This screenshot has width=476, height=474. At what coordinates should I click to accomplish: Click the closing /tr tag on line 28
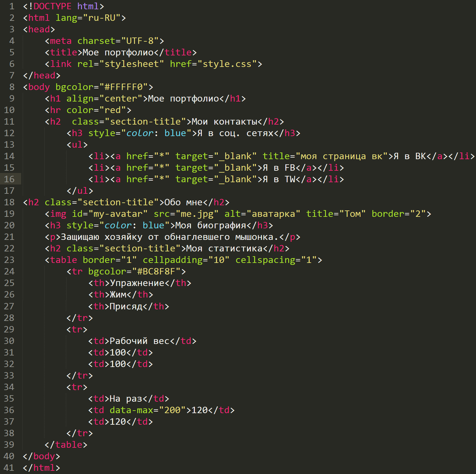[x=80, y=318]
